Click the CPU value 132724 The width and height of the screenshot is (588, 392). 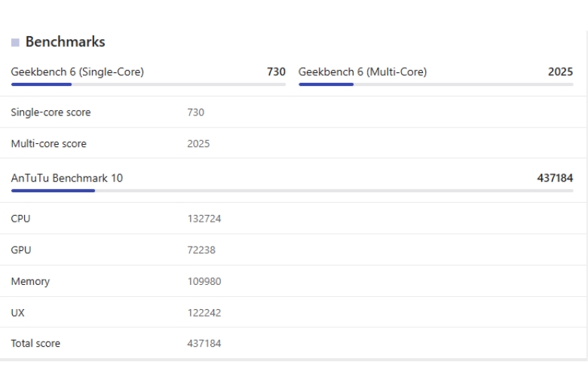[204, 219]
